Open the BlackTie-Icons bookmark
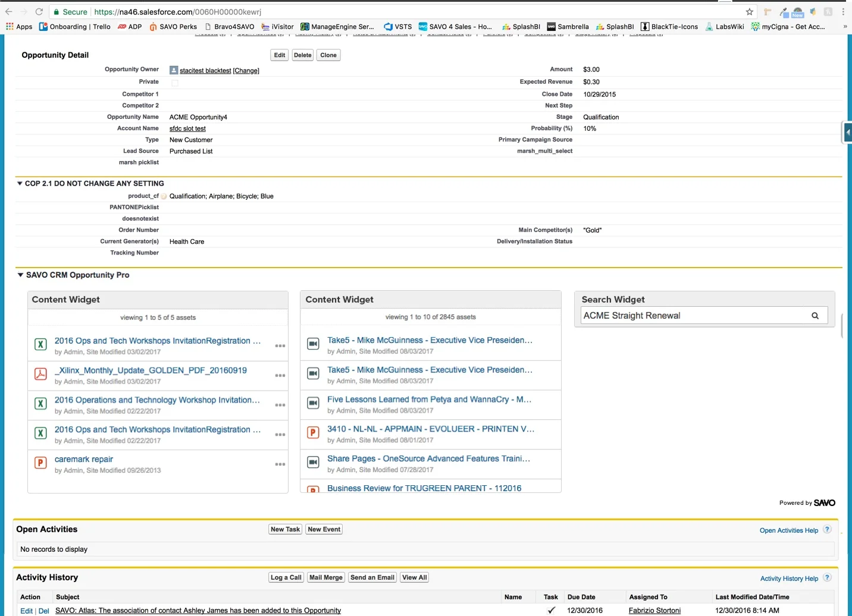The image size is (852, 616). tap(669, 27)
